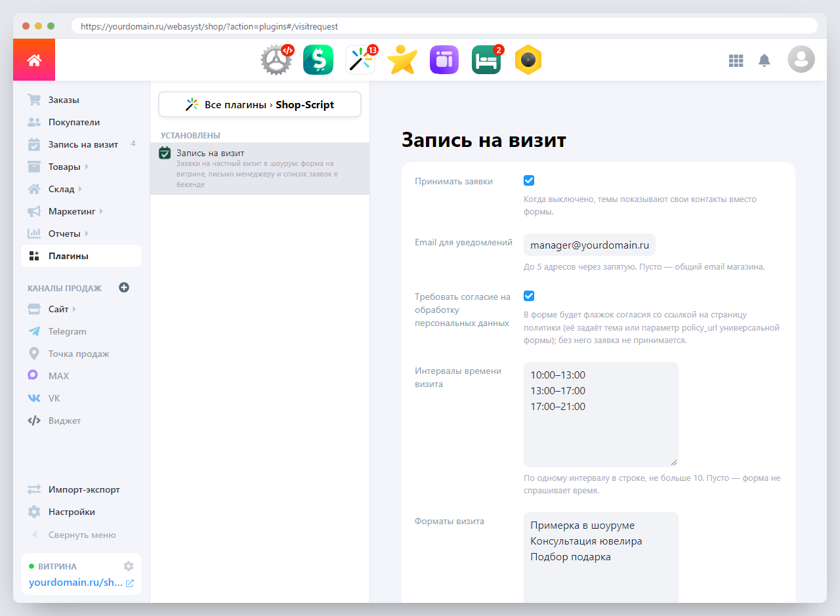Open the purple square grid app
Image resolution: width=840 pixels, height=616 pixels.
pos(444,60)
